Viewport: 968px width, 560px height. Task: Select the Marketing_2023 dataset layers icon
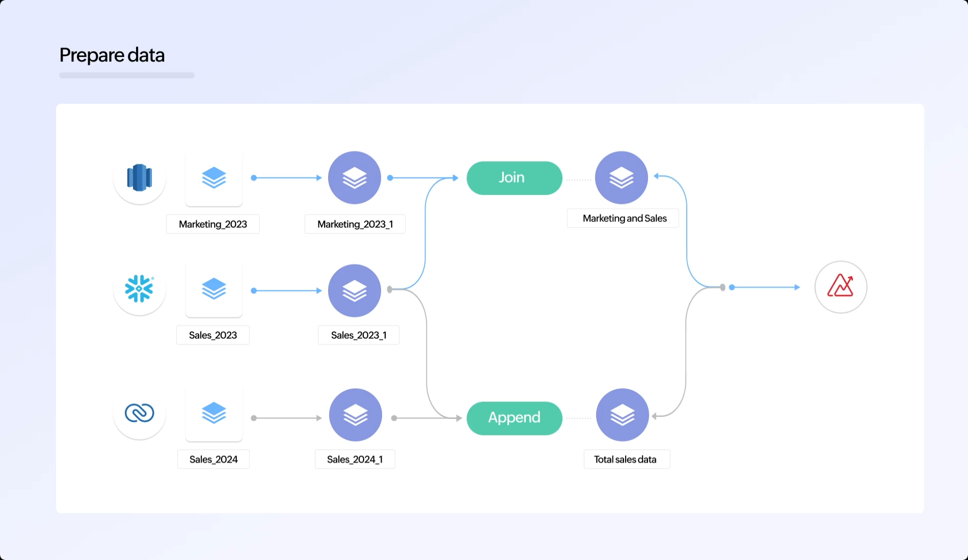[x=214, y=178]
